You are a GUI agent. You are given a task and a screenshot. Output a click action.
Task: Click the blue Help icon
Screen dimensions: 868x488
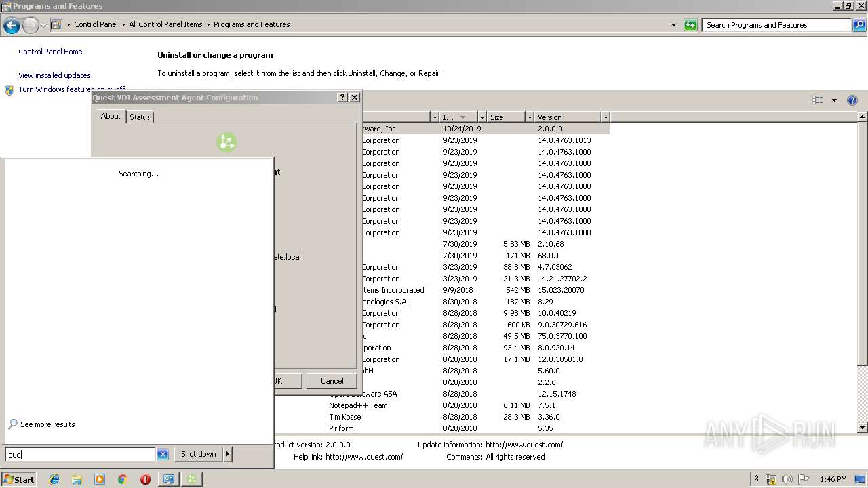click(852, 100)
